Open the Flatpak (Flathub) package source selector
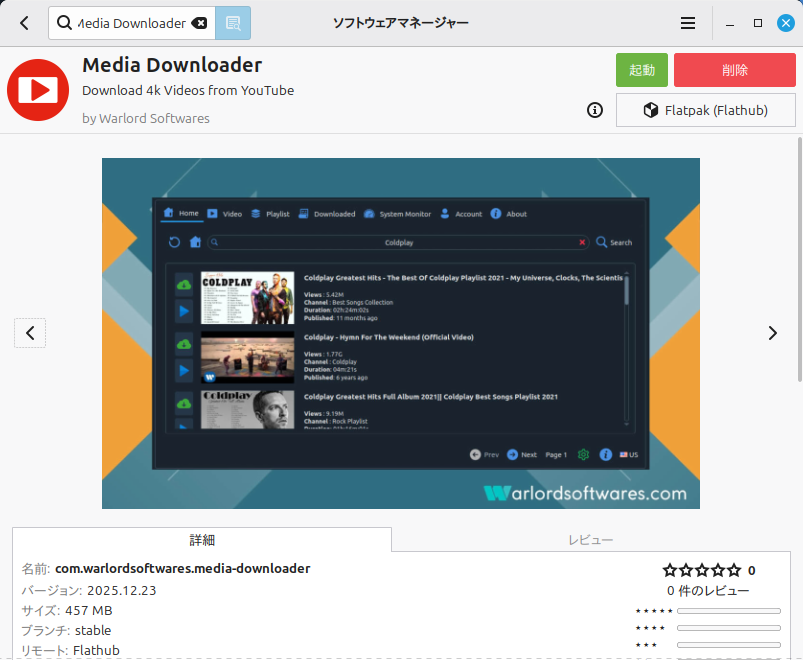This screenshot has width=803, height=660. coord(706,110)
